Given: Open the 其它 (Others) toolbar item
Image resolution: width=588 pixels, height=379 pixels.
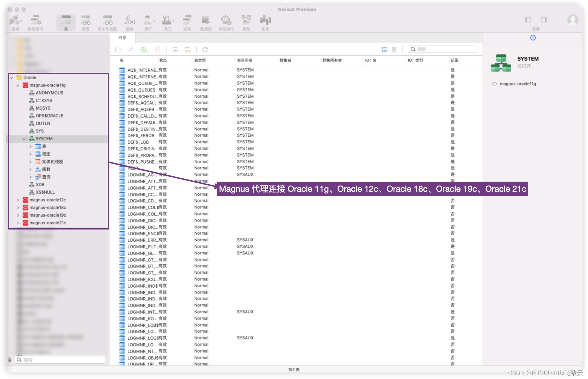Looking at the screenshot, I should click(x=168, y=23).
